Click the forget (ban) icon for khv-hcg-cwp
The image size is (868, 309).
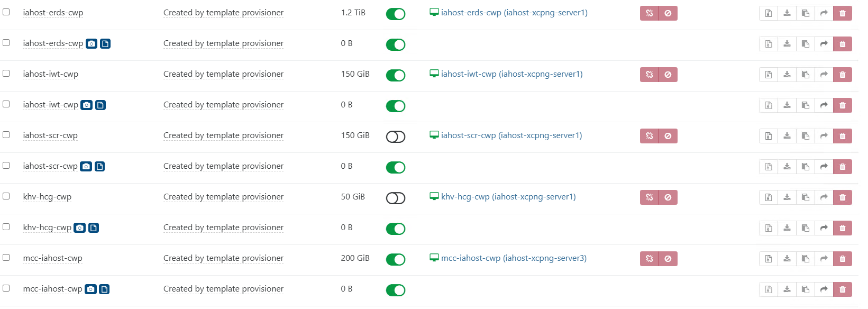[x=668, y=197]
